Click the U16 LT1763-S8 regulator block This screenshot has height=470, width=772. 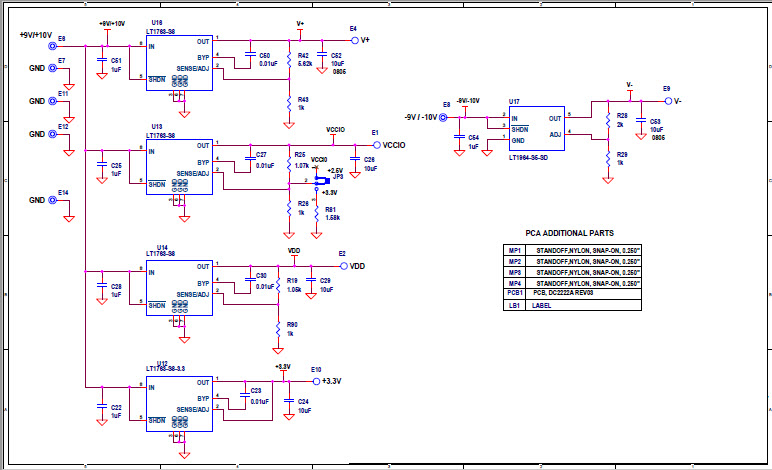coord(180,62)
